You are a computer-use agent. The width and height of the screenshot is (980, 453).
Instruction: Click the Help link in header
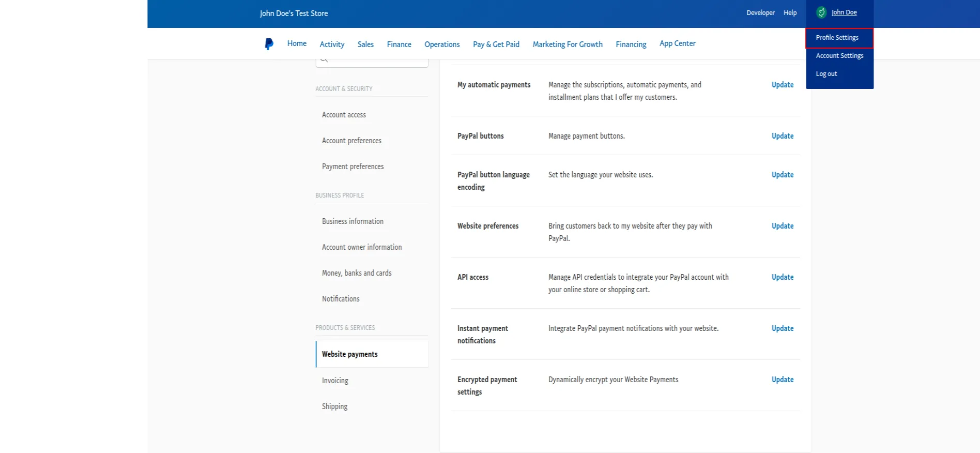[x=790, y=13]
